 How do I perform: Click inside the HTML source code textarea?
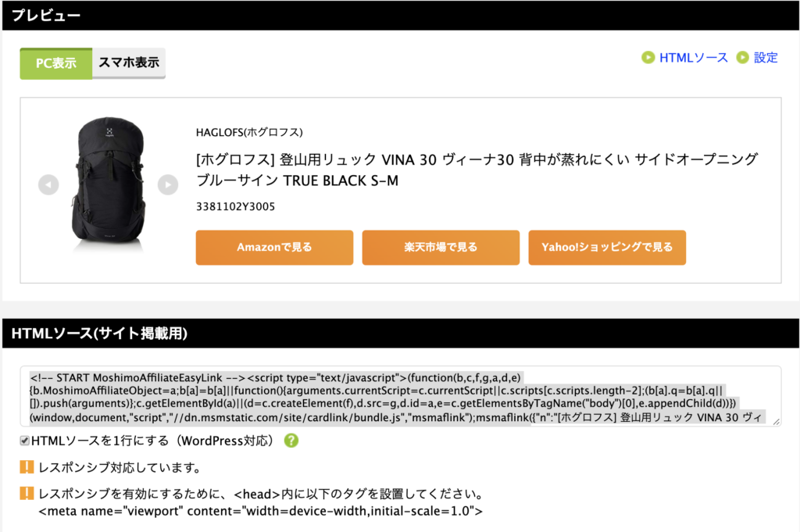(401, 396)
